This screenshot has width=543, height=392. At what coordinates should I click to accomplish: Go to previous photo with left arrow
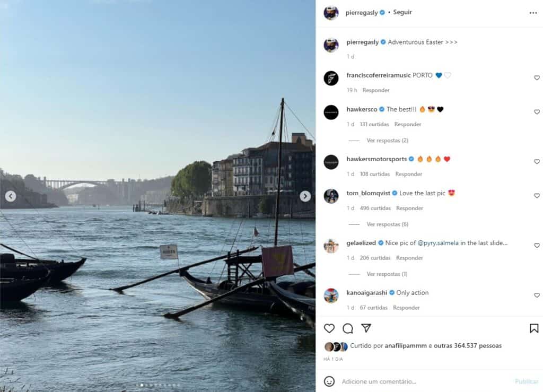(11, 196)
